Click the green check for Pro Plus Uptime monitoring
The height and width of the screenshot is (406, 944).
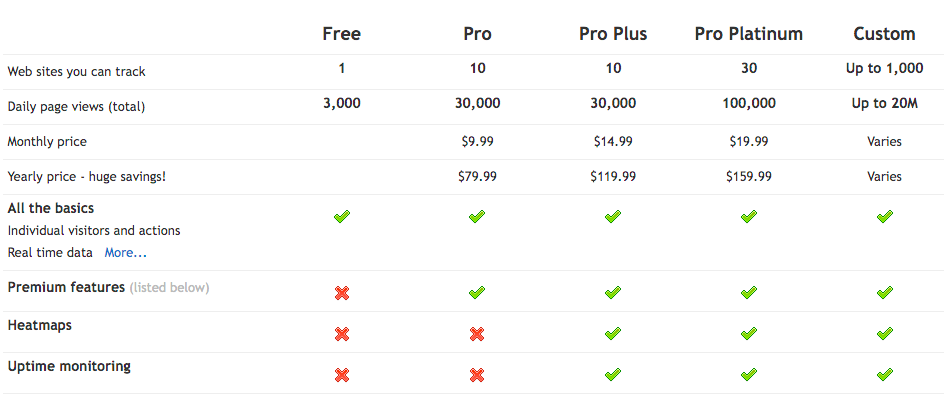pos(613,375)
